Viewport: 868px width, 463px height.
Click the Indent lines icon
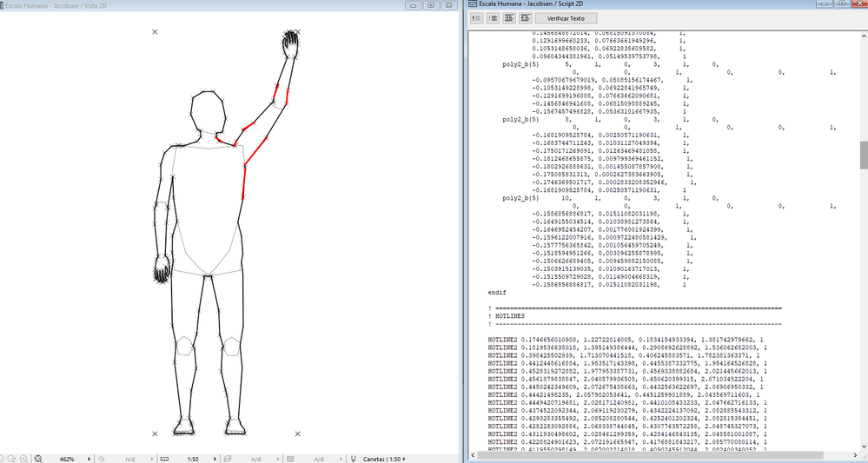(x=509, y=18)
